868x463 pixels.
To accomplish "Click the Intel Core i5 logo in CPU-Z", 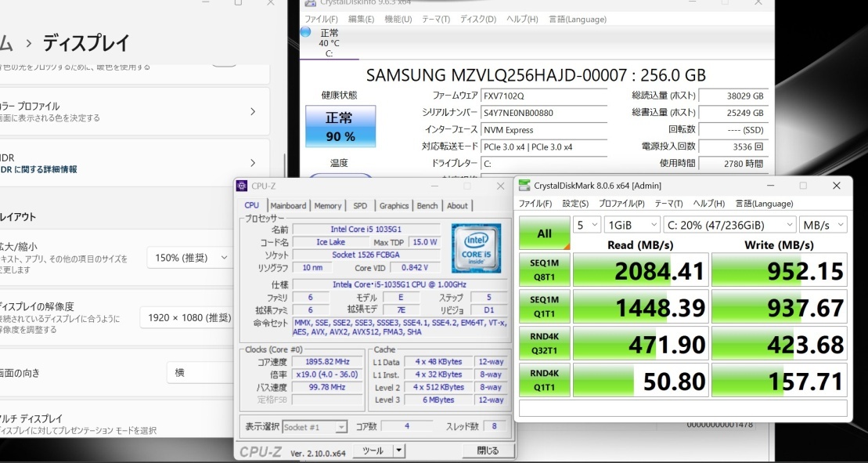I will click(476, 248).
